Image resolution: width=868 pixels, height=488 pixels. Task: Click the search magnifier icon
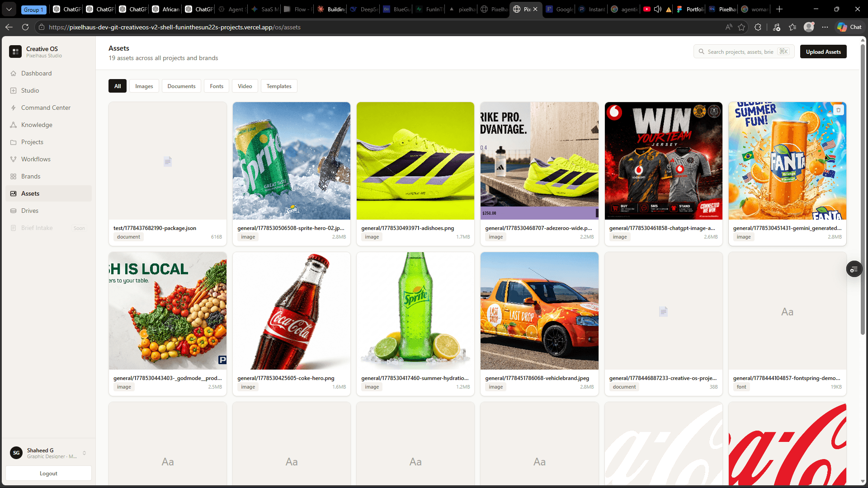click(x=701, y=52)
